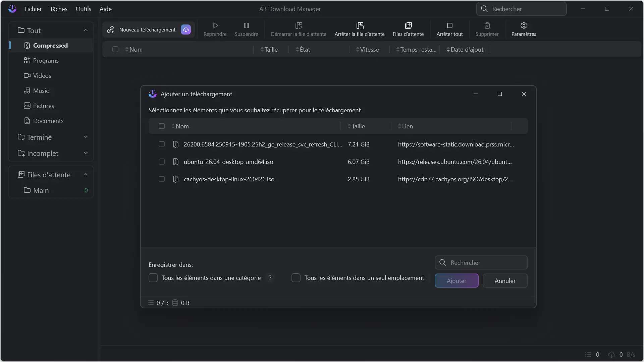
Task: Open the Fichier menu
Action: (x=33, y=9)
